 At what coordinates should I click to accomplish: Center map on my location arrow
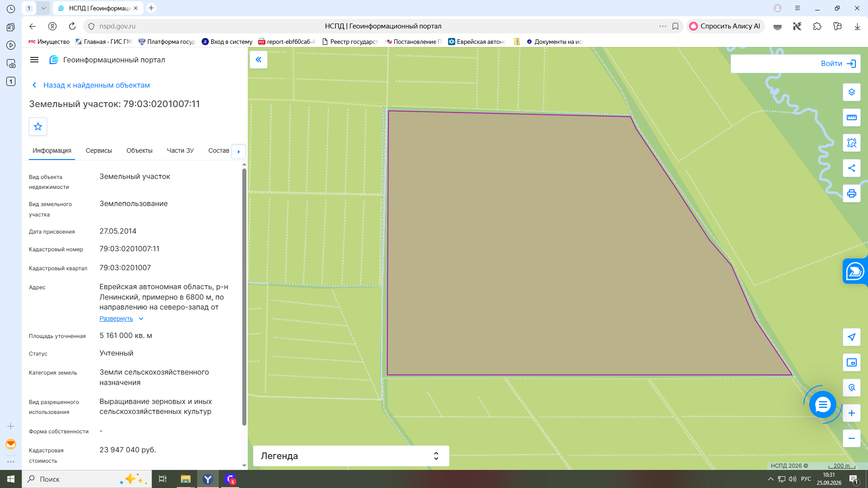tap(852, 337)
